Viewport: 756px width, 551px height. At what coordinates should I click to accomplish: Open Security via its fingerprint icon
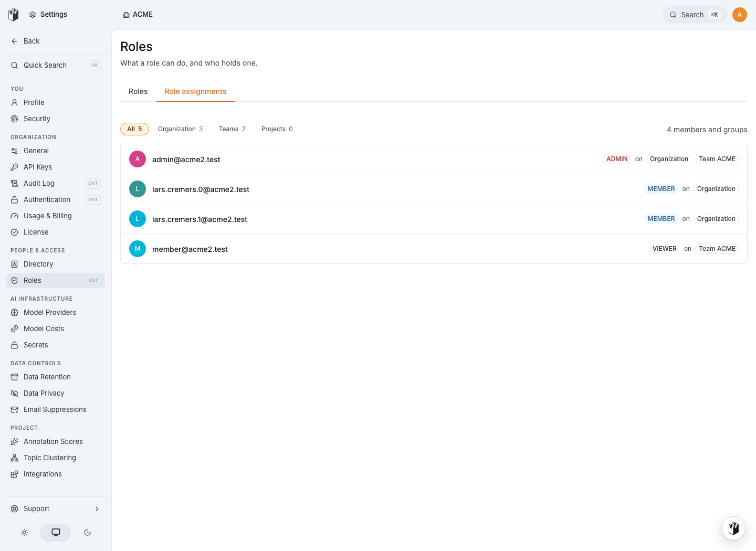coord(15,119)
